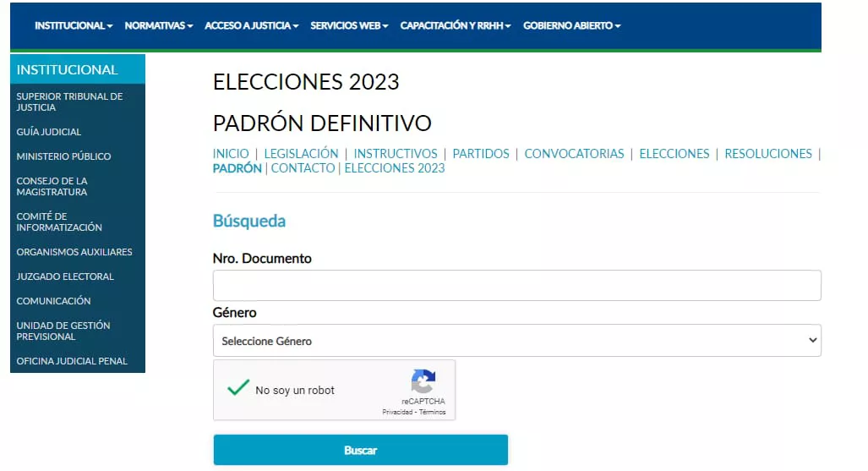This screenshot has height=471, width=868.
Task: Open the Resoluciones link
Action: [768, 154]
